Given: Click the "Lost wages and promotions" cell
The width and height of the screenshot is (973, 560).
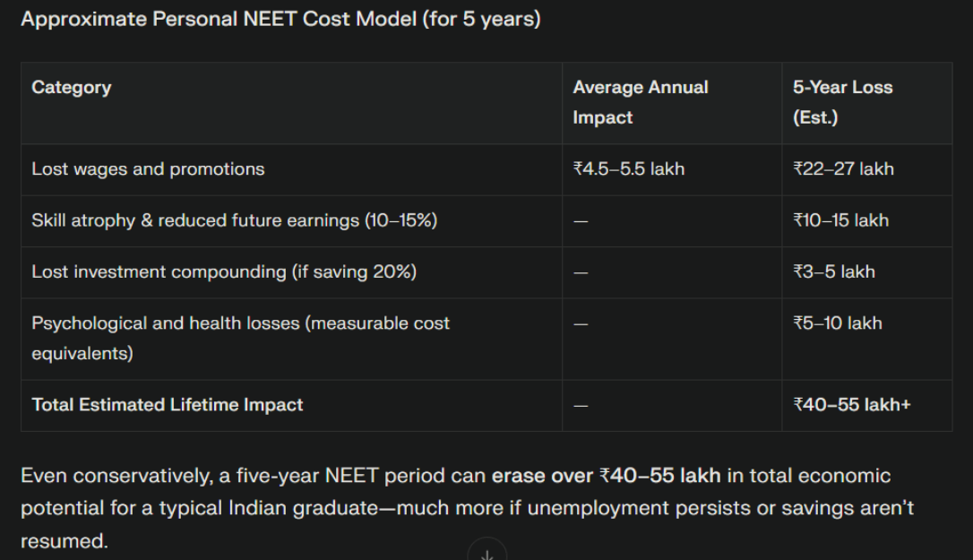Looking at the screenshot, I should click(x=149, y=169).
